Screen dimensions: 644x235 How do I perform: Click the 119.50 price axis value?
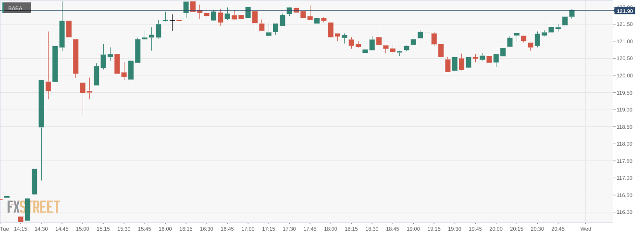pyautogui.click(x=624, y=93)
